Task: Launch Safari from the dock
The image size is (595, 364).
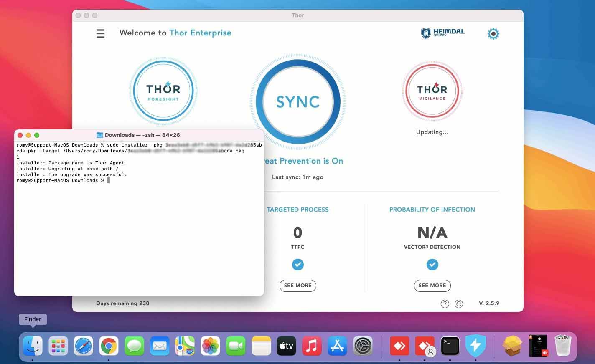Action: (x=84, y=346)
